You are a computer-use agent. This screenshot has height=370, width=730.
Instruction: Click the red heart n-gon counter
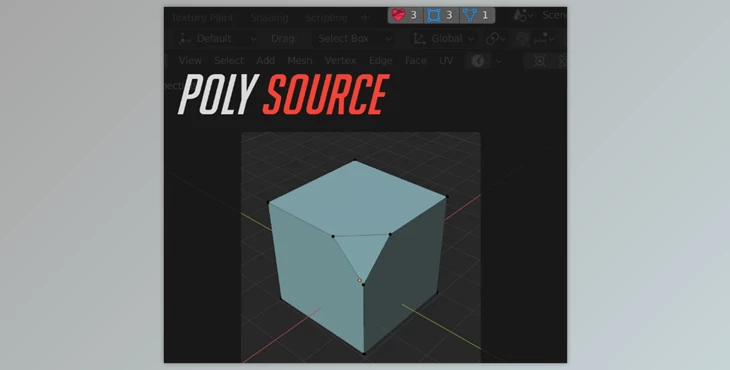(x=405, y=15)
